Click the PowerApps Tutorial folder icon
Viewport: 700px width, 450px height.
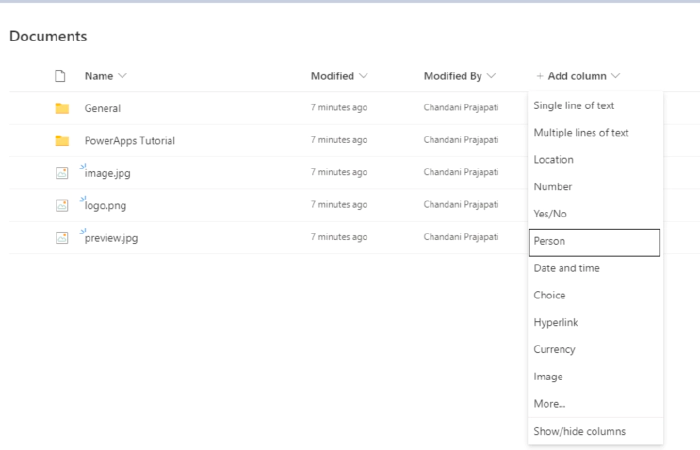click(62, 141)
